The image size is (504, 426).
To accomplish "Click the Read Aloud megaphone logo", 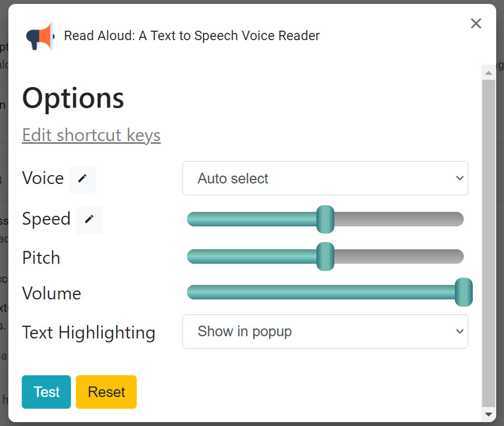I will pos(40,36).
